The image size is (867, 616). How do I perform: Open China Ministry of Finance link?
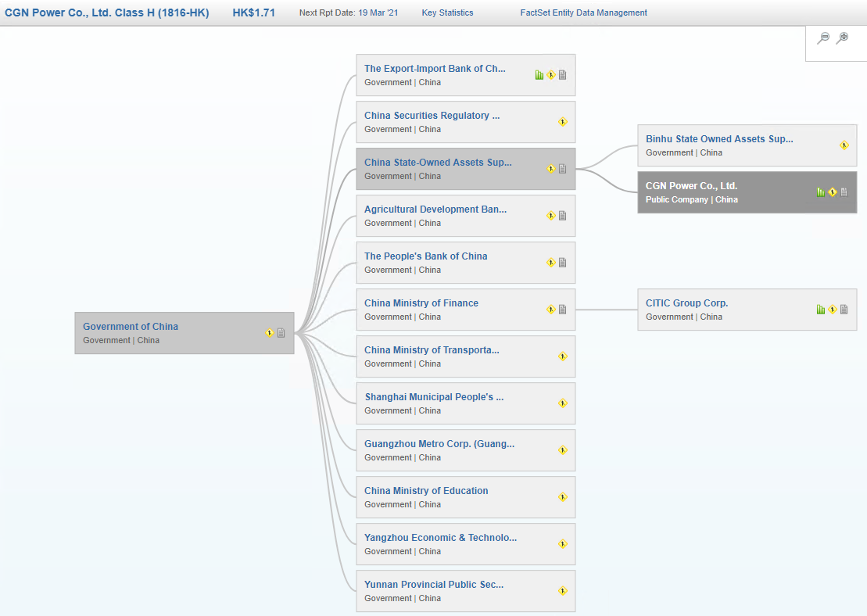(421, 303)
